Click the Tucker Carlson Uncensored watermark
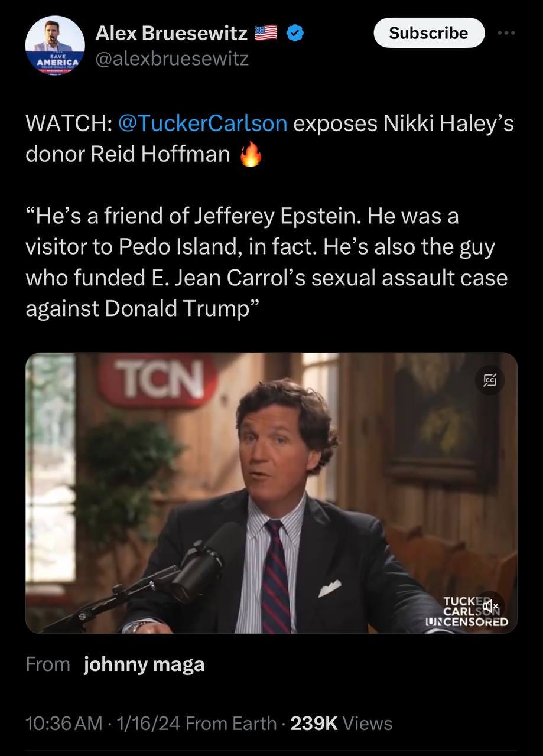This screenshot has width=543, height=756. [476, 611]
